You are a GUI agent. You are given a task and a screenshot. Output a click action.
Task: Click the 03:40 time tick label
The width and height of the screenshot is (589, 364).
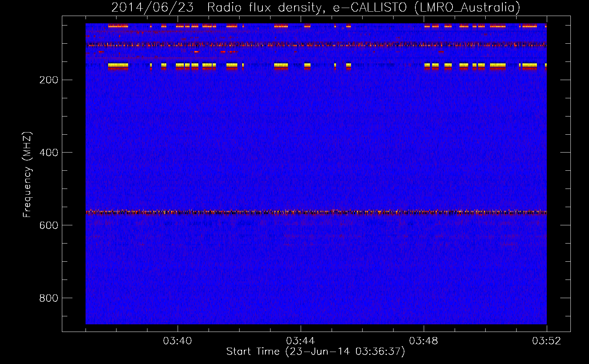178,341
